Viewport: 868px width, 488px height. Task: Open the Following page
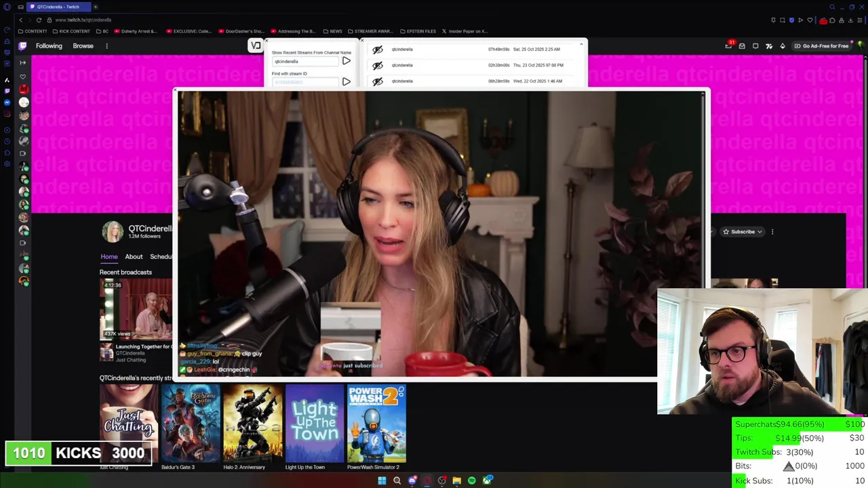[49, 46]
